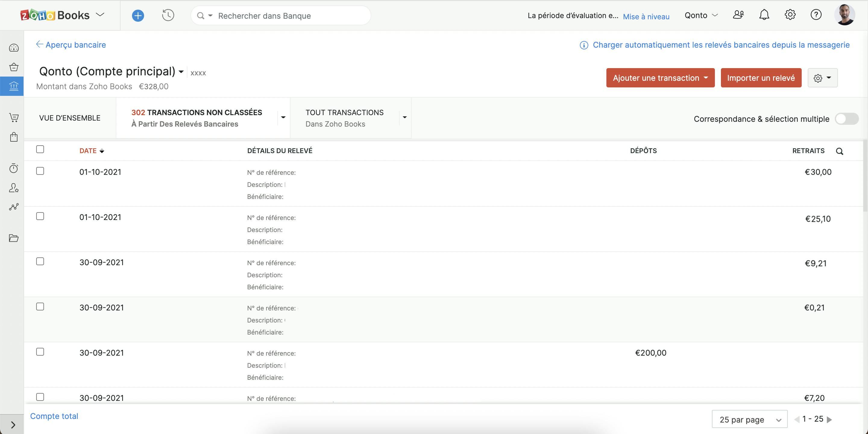Check the €200,00 deposit transaction row
This screenshot has height=434, width=868.
pyautogui.click(x=40, y=352)
